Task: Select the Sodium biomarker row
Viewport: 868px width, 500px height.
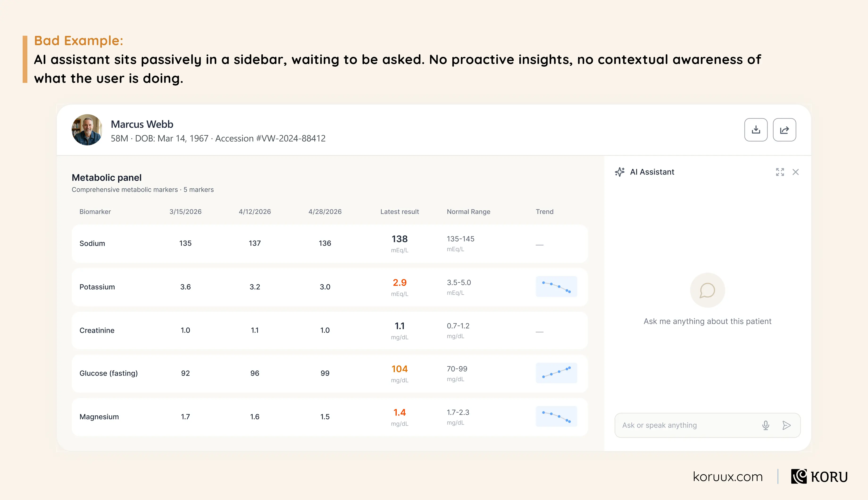Action: [330, 243]
